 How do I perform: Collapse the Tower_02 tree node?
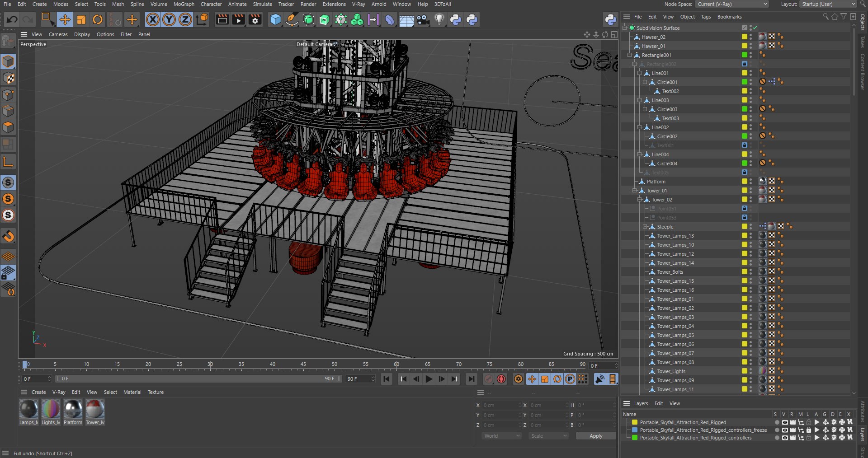coord(640,200)
